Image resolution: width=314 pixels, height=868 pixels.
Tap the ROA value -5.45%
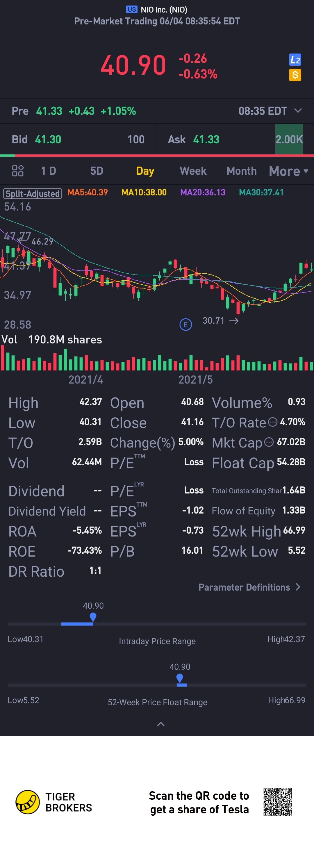pos(87,530)
